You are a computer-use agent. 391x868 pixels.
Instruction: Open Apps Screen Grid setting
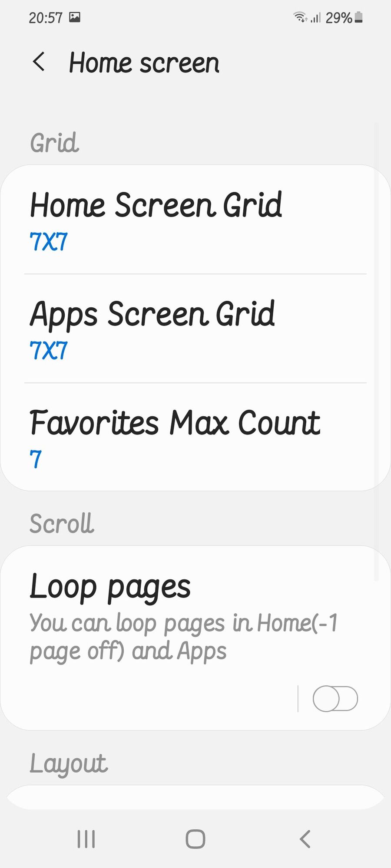tap(195, 329)
